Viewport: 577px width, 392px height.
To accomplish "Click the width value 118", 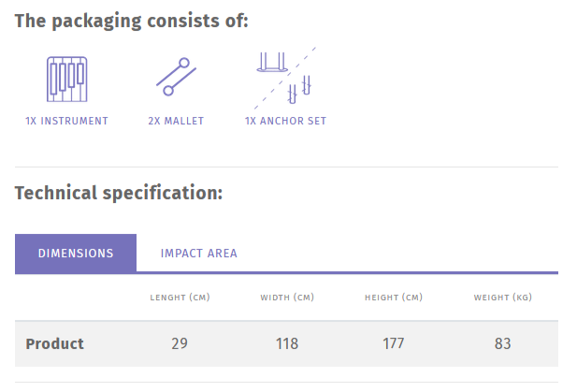I will pyautogui.click(x=287, y=343).
